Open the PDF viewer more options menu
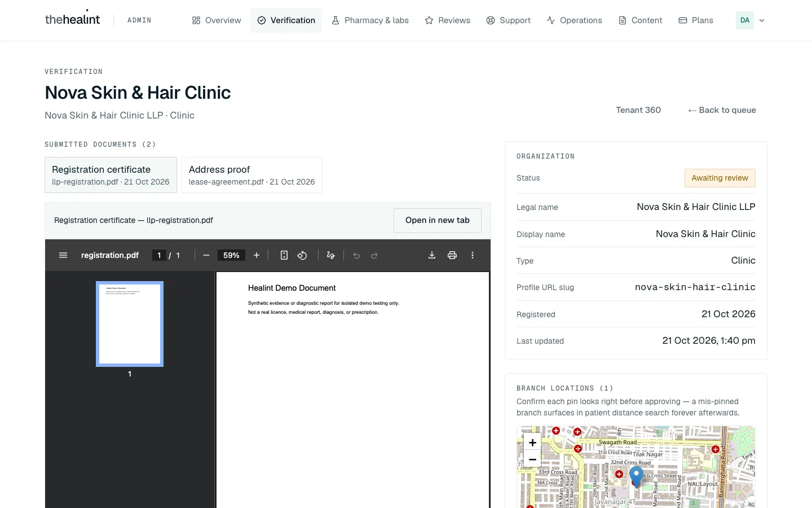Screen dimensions: 812x508 (x=473, y=255)
